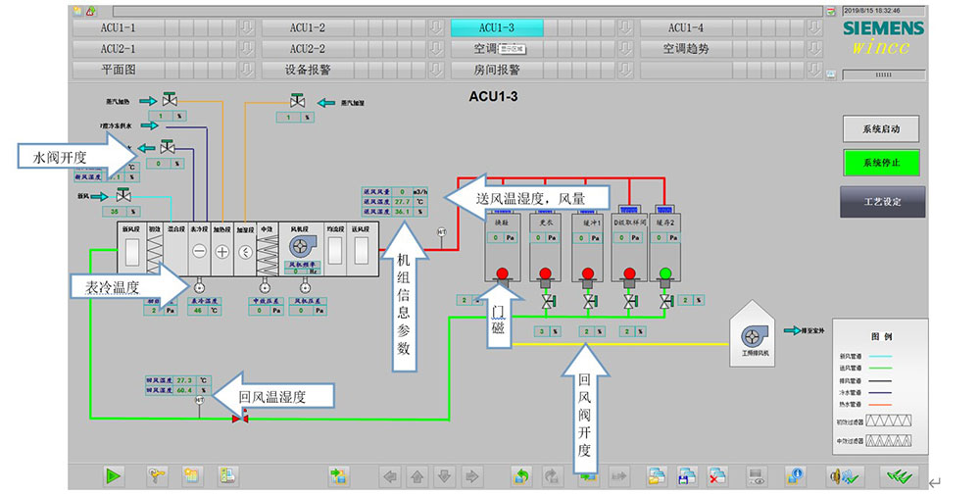Click the right arrow navigation icon

click(x=472, y=477)
